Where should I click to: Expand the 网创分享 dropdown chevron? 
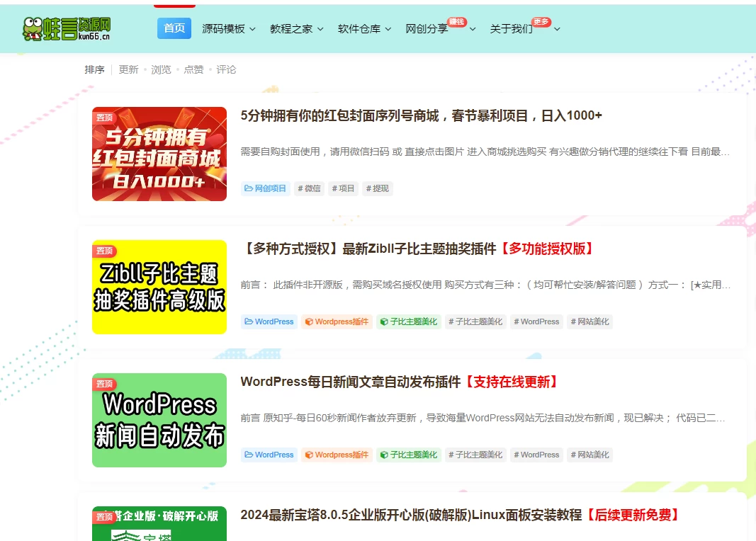point(473,29)
